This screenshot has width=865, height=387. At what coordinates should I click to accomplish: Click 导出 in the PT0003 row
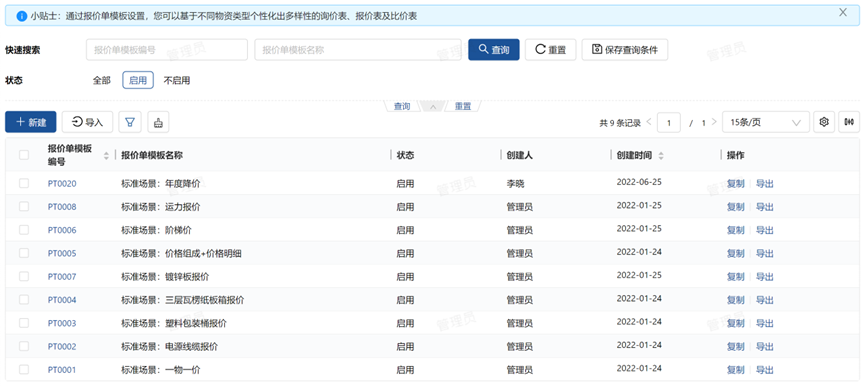coord(764,323)
